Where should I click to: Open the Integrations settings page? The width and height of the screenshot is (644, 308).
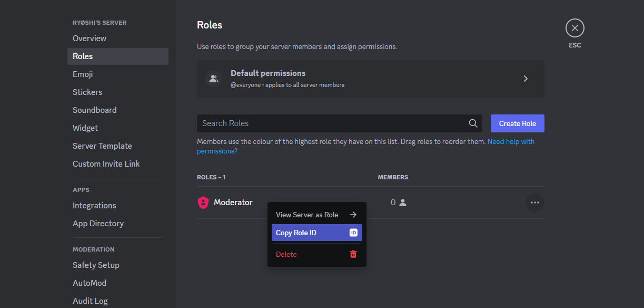tap(94, 206)
